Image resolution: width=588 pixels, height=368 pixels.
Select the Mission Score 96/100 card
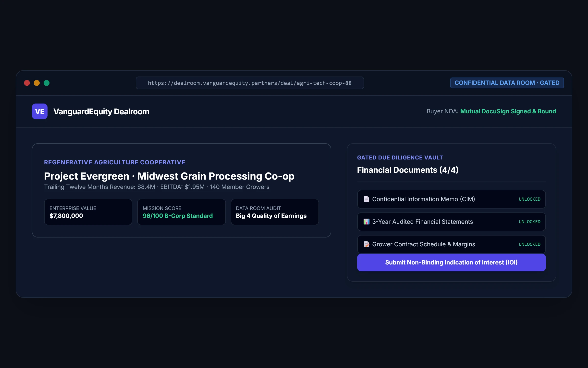click(x=181, y=212)
